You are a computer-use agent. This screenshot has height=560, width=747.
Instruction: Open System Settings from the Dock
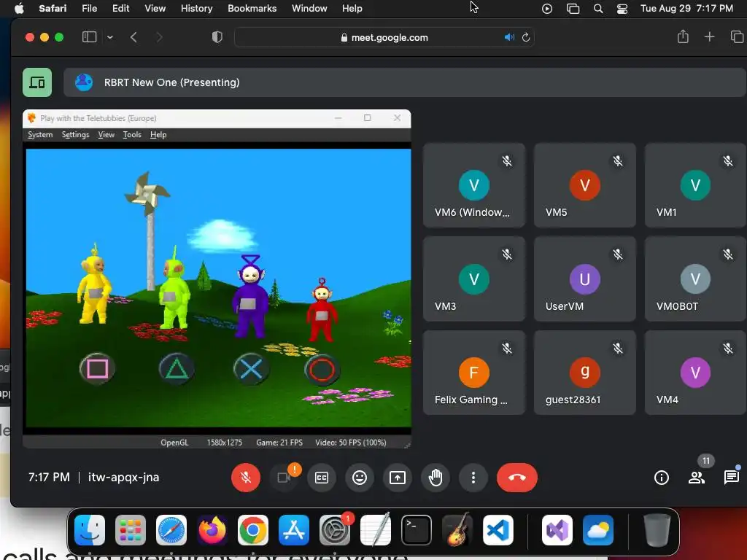coord(334,530)
